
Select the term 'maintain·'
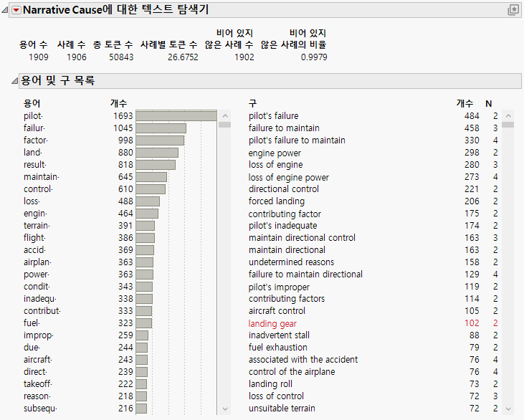pyautogui.click(x=42, y=177)
